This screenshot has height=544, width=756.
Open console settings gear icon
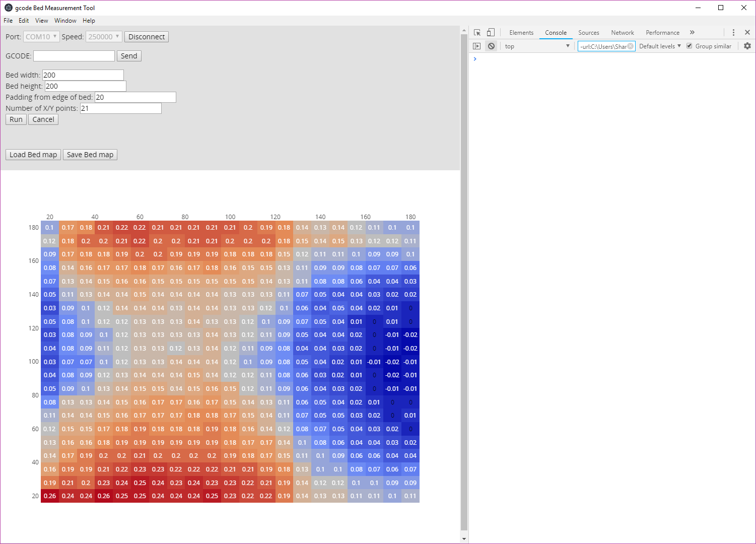click(747, 46)
